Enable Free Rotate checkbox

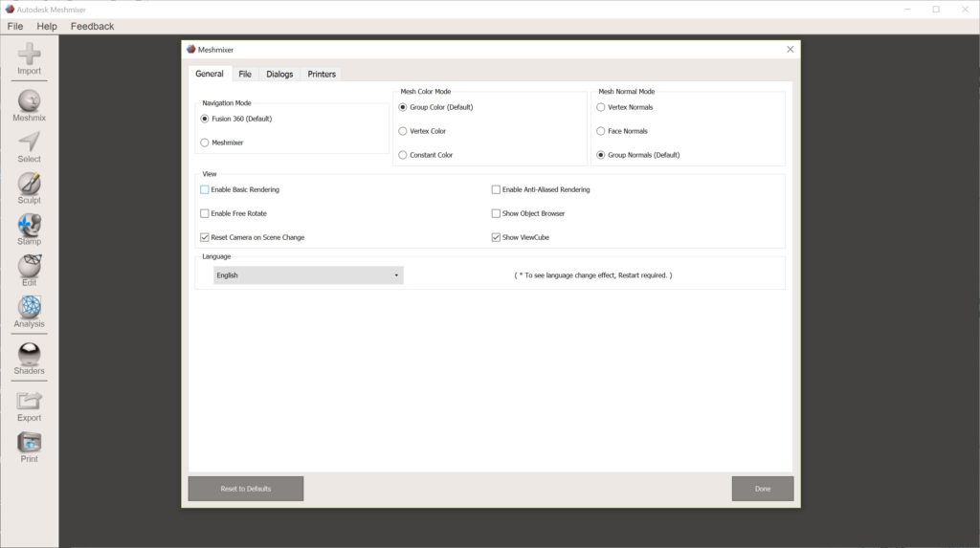(205, 213)
